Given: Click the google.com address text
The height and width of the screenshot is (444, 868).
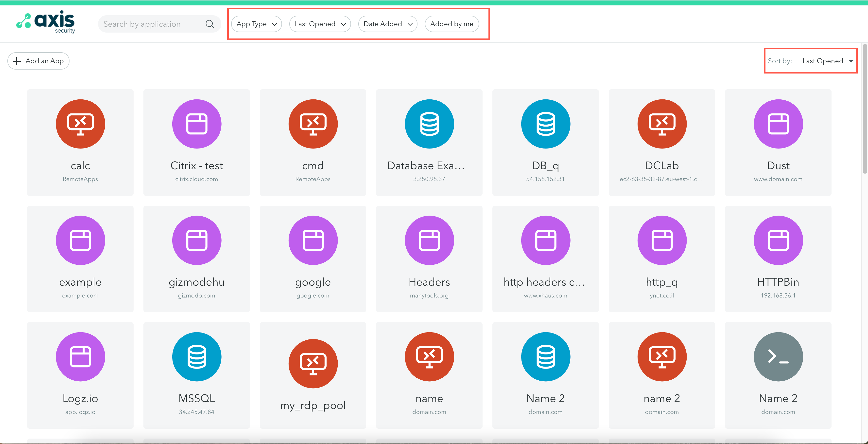Looking at the screenshot, I should [313, 296].
